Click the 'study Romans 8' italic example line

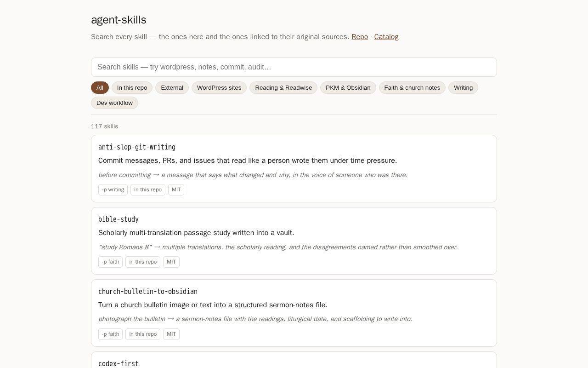pyautogui.click(x=278, y=247)
